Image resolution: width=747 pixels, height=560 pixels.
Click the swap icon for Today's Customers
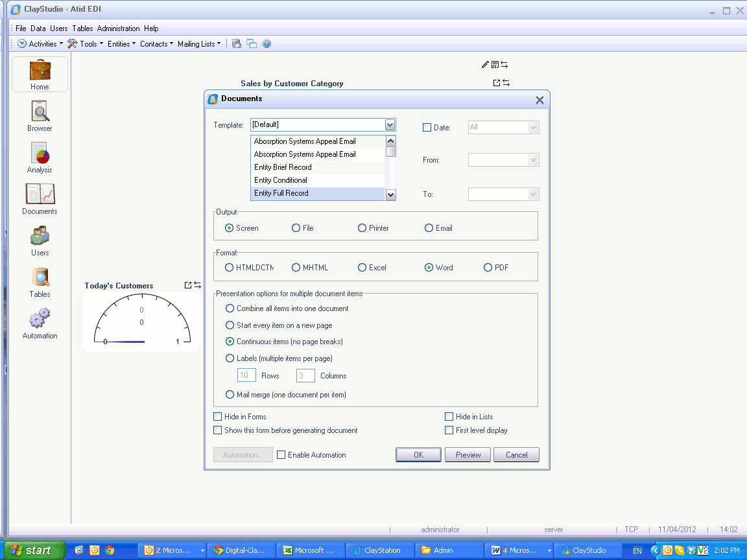(x=197, y=285)
